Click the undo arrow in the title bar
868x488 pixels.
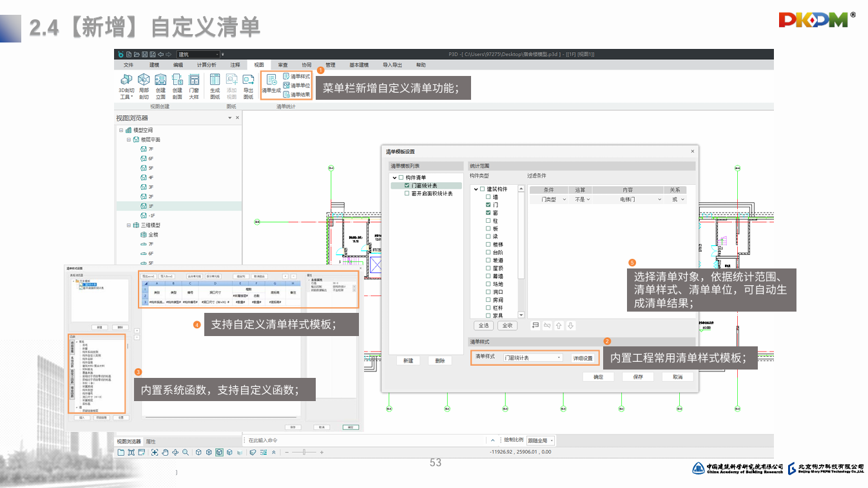pos(160,54)
